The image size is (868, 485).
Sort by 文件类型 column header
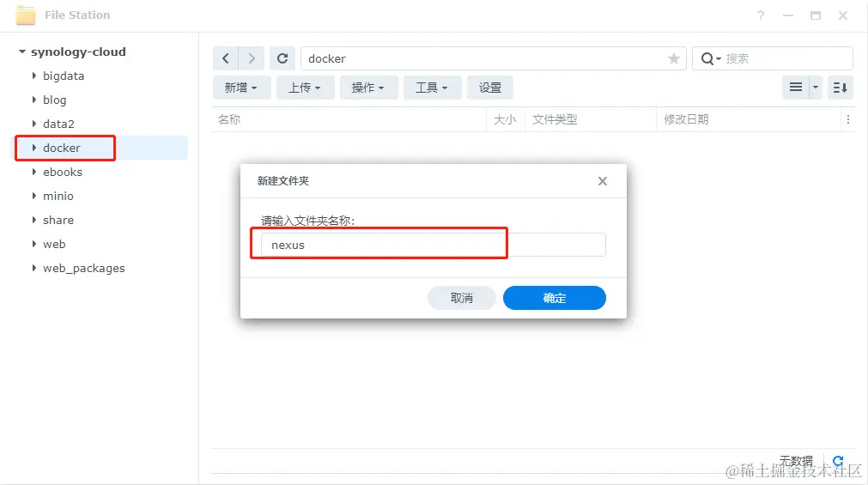555,119
